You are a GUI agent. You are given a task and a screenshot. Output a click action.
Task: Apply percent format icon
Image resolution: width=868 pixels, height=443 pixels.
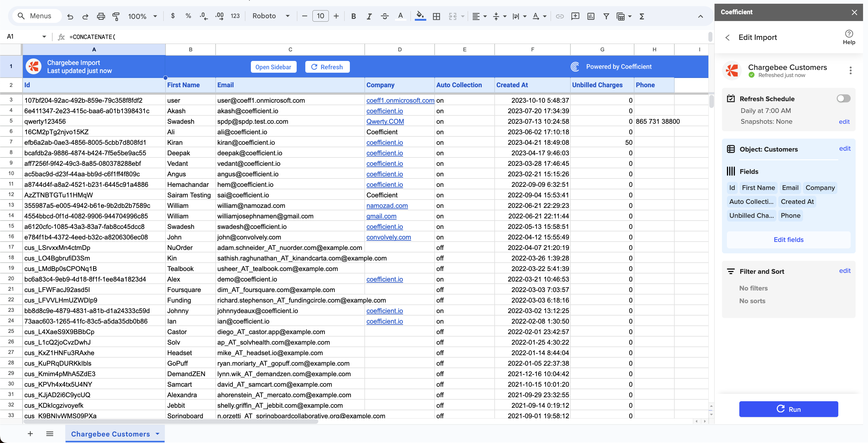188,16
